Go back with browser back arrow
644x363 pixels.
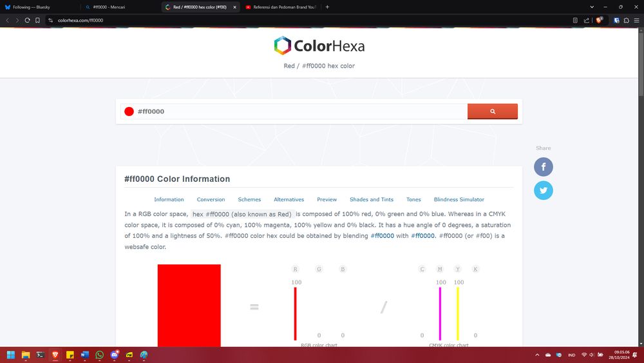click(7, 20)
